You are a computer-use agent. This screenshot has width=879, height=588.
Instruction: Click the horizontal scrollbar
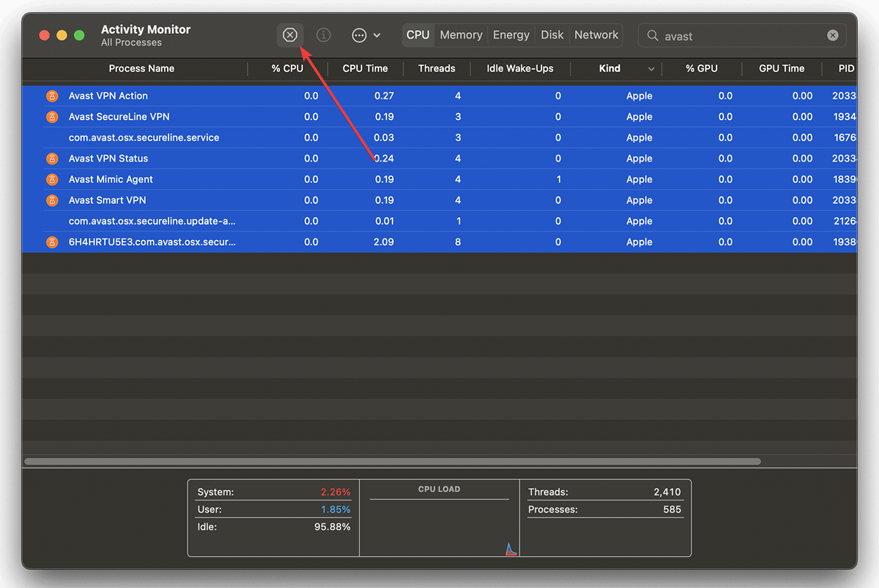(392, 461)
